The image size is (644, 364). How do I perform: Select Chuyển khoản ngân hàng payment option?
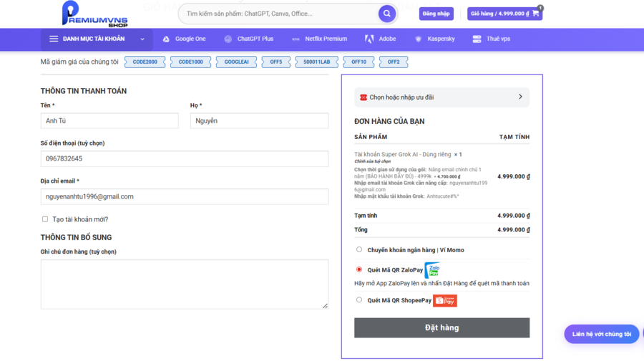tap(359, 249)
